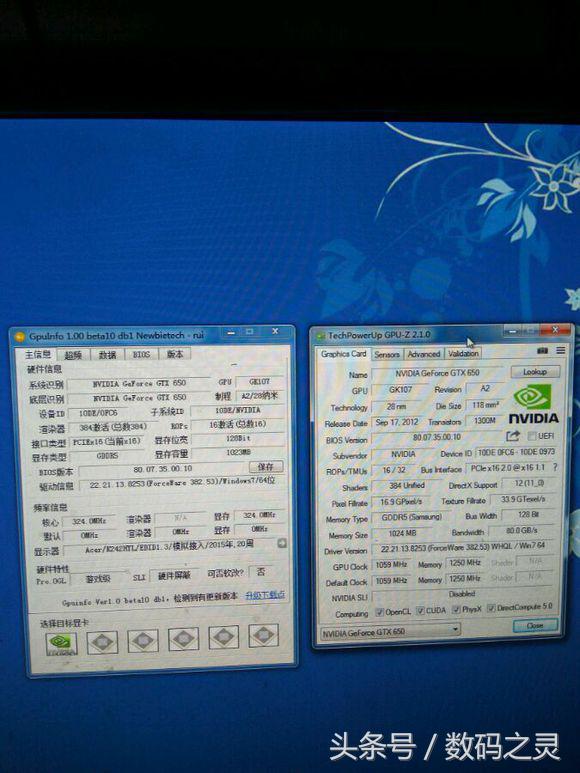
Task: Close the GPU-Z window with X
Action: coord(555,329)
